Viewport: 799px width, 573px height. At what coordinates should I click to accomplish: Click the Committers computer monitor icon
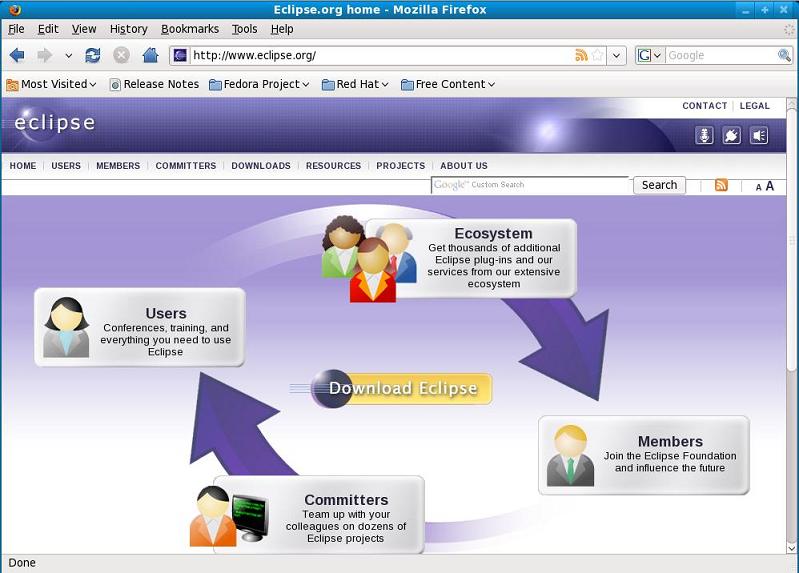pos(250,517)
